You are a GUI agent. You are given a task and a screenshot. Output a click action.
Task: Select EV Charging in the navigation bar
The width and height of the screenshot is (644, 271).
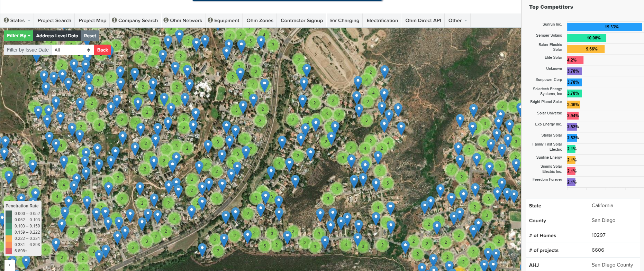[345, 20]
